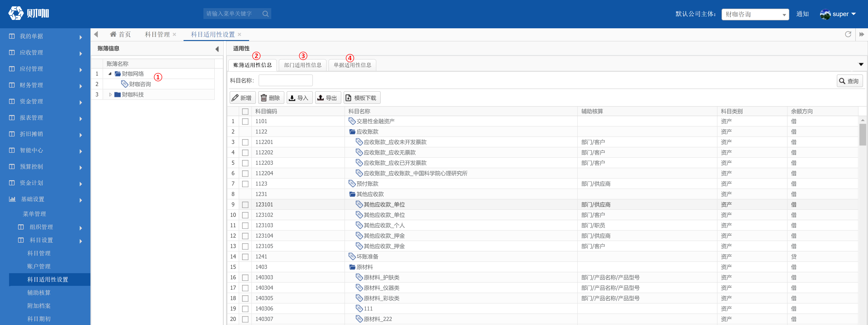
Task: Click the 导入 button
Action: 299,98
